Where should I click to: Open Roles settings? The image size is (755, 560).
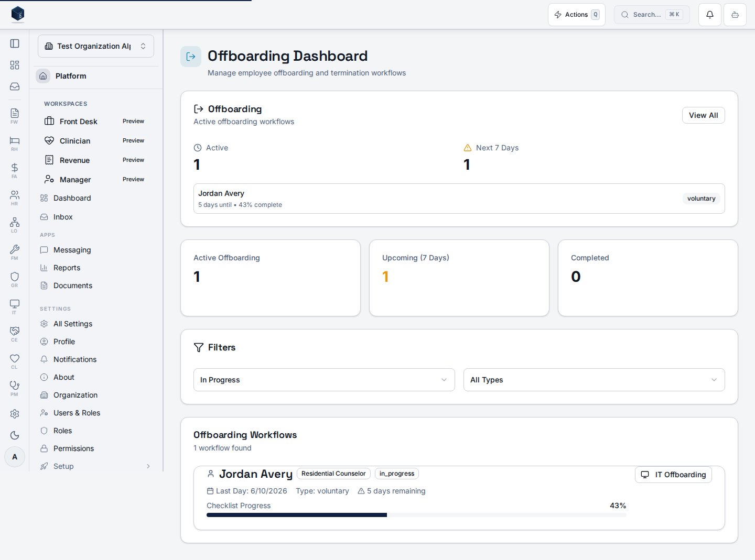[x=96, y=431]
